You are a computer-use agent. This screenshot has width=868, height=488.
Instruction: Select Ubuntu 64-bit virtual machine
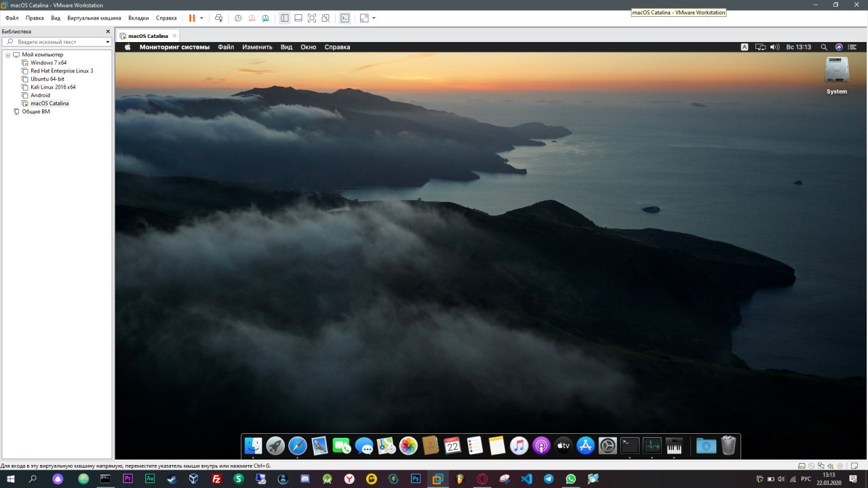47,79
